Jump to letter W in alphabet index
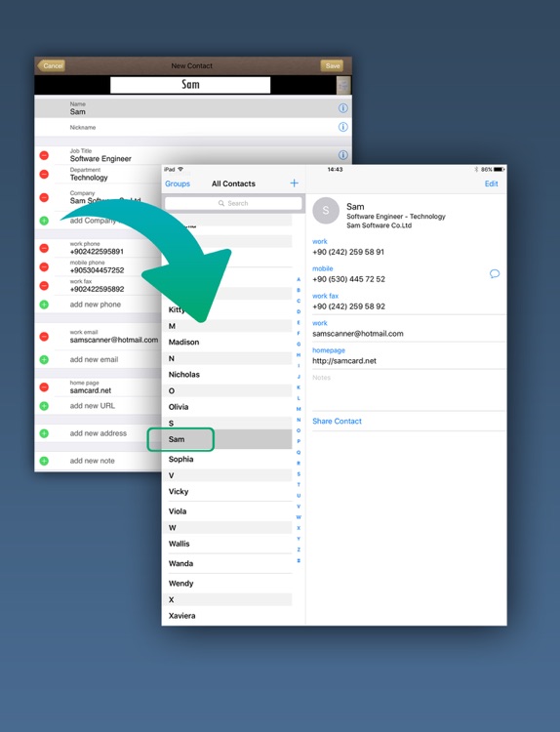The image size is (560, 732). coord(299,516)
